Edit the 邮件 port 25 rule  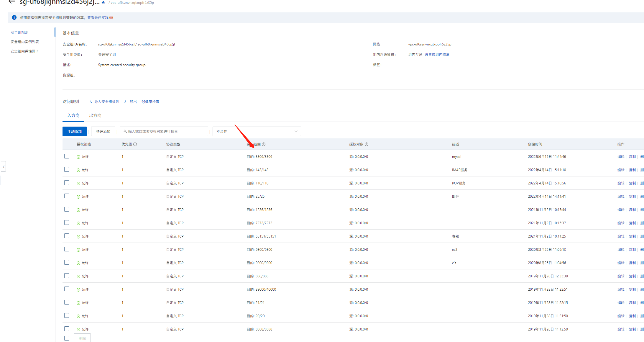tap(621, 197)
